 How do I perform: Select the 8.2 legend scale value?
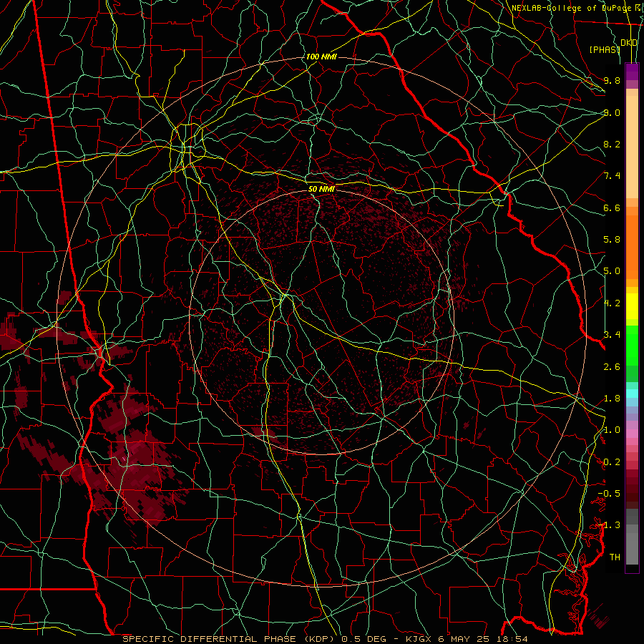click(612, 144)
